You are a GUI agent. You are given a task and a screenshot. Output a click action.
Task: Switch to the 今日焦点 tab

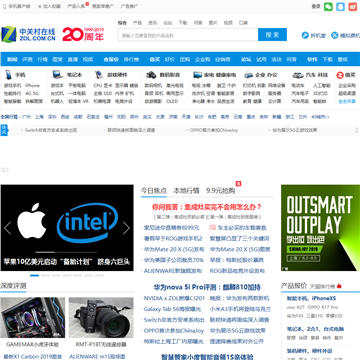(x=154, y=191)
